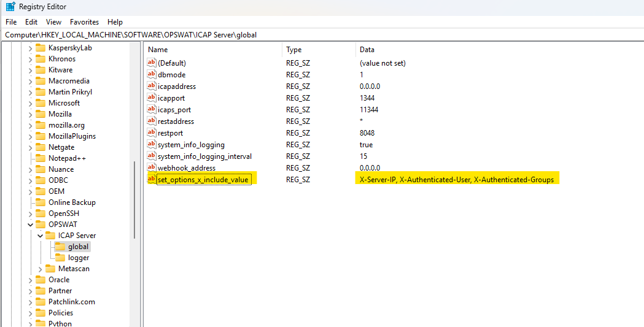Click the 8048 data value
Viewport: 644px width, 327px height.
367,133
